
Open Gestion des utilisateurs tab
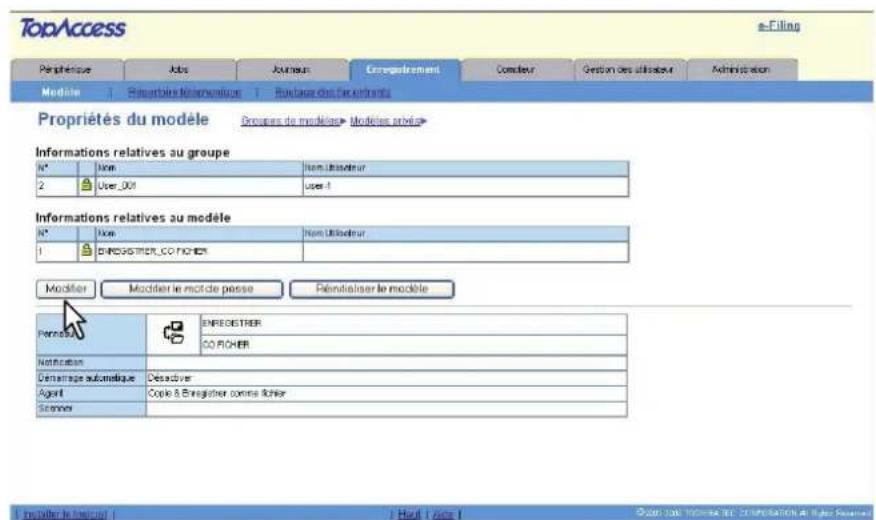(x=629, y=70)
